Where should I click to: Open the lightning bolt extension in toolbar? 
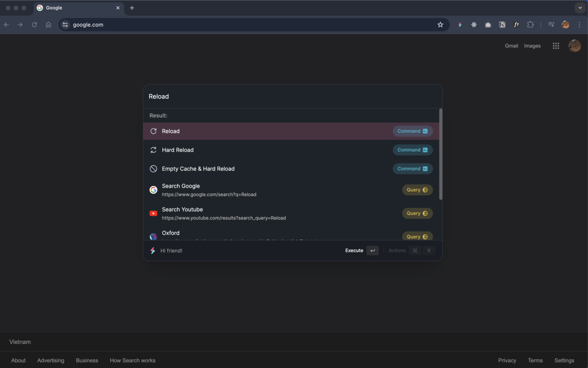pyautogui.click(x=460, y=25)
